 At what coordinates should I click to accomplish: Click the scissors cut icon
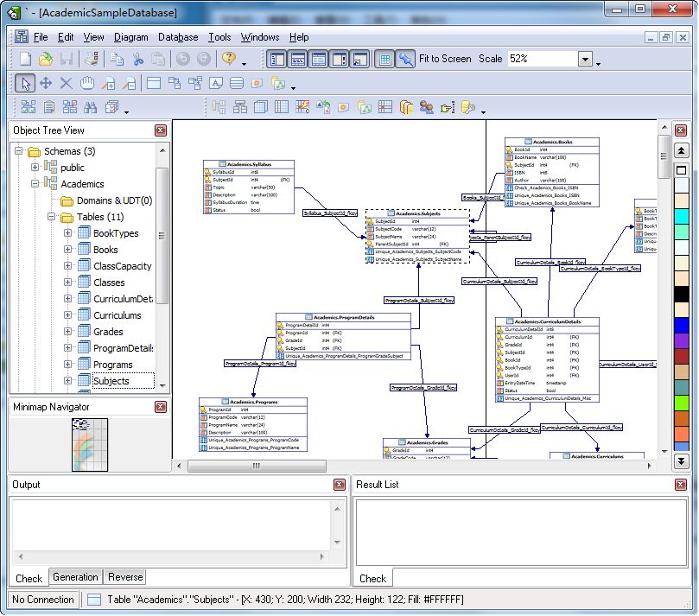coord(137,59)
